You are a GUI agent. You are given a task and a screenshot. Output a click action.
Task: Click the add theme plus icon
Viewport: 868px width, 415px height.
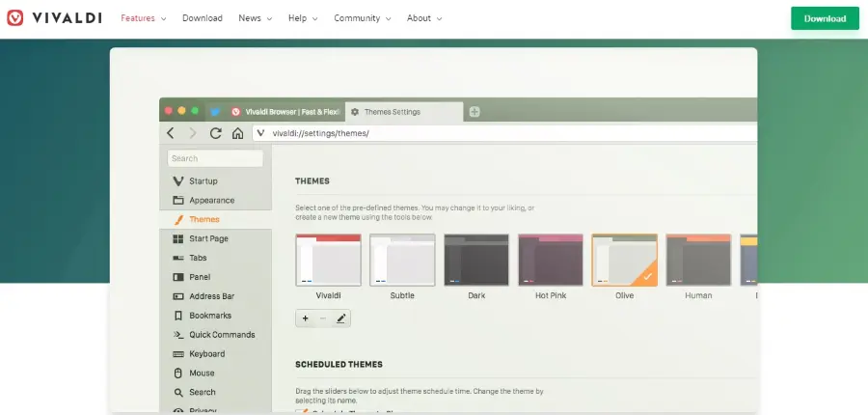click(x=306, y=318)
